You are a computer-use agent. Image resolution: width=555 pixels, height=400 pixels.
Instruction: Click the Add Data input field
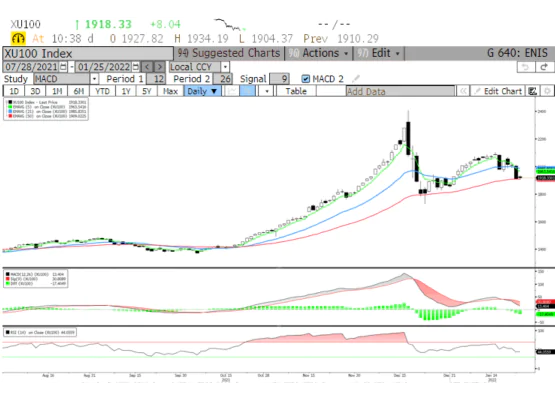click(400, 91)
